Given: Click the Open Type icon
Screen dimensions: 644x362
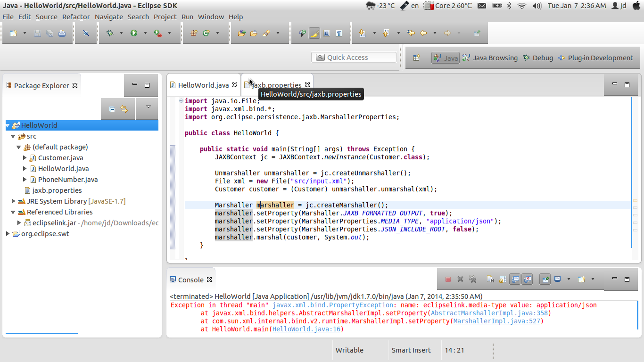Looking at the screenshot, I should pyautogui.click(x=241, y=33).
